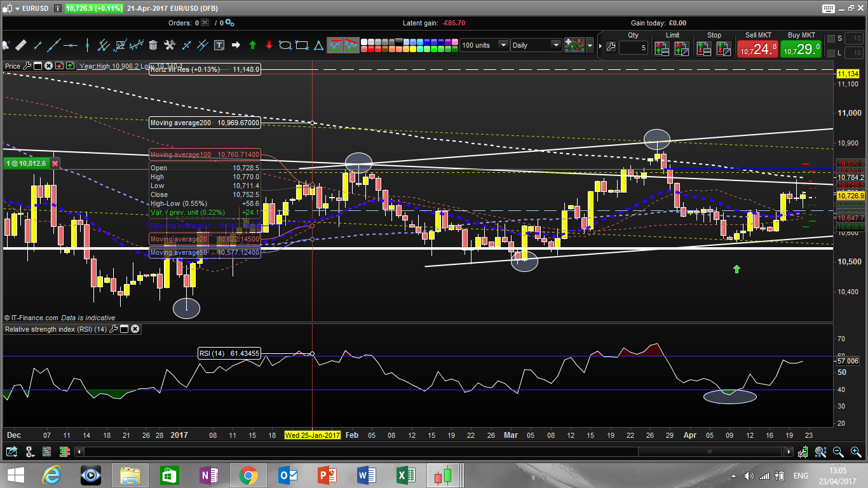Click the trash can delete-objects icon
The width and height of the screenshot is (868, 488).
point(153,45)
